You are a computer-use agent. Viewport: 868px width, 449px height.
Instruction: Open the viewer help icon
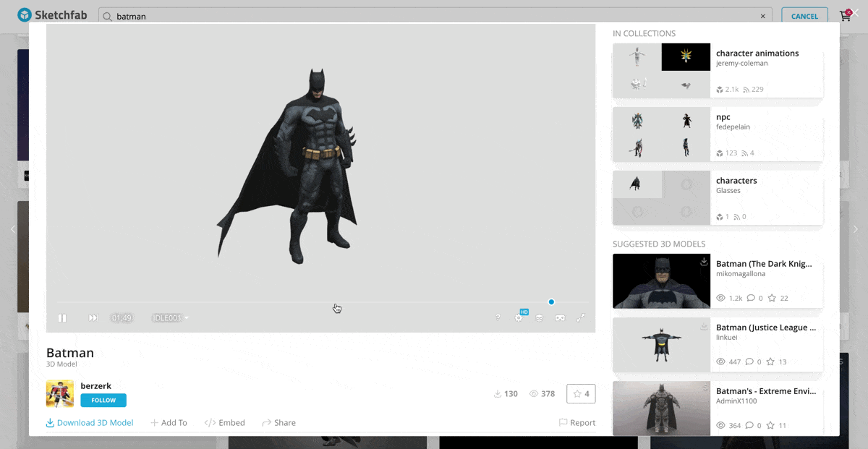pos(498,318)
